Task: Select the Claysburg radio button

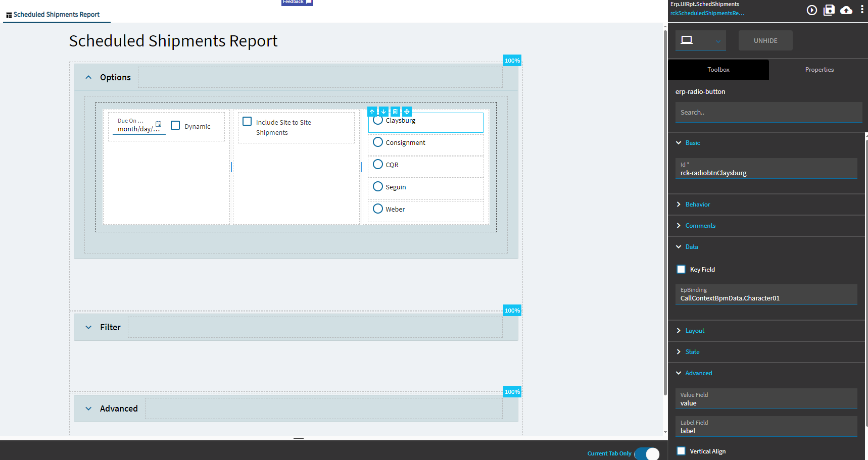Action: coord(378,120)
